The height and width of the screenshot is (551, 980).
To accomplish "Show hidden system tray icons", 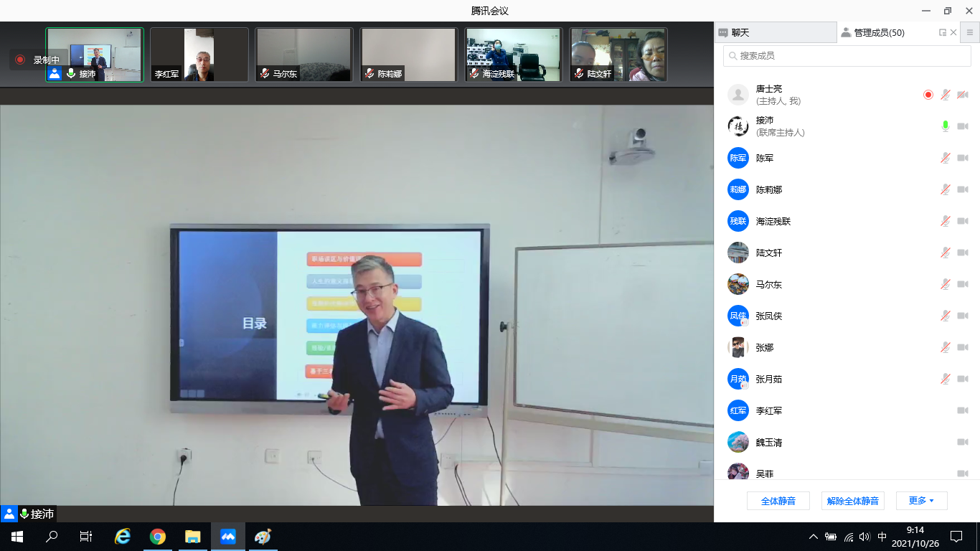I will [813, 537].
